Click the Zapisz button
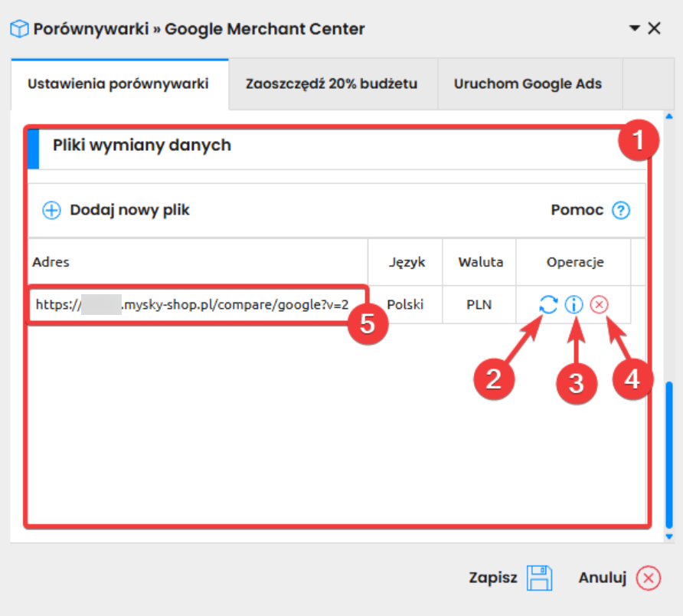 pos(511,578)
